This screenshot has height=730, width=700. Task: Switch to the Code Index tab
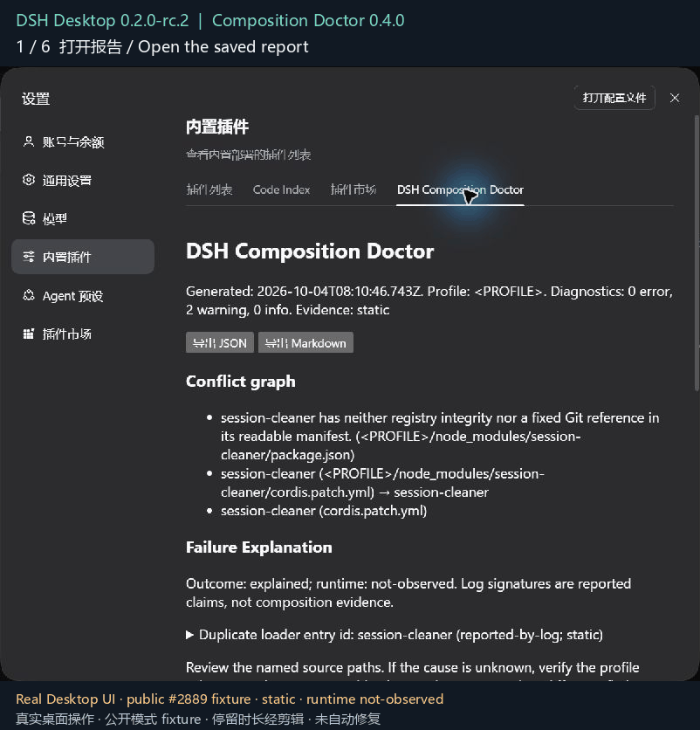point(281,189)
